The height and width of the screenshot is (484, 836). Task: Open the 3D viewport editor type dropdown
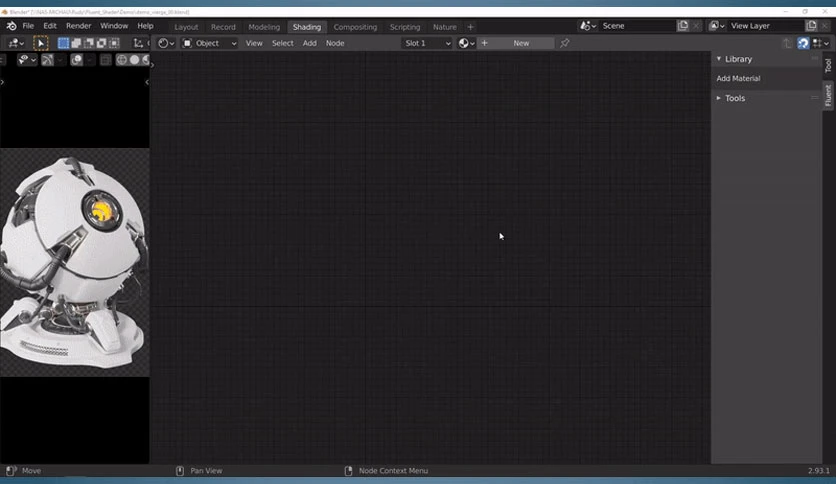[x=16, y=43]
